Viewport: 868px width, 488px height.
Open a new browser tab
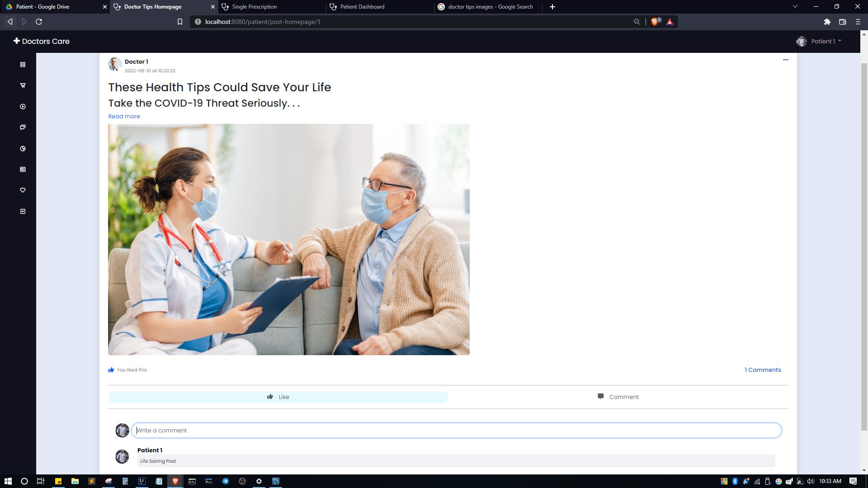pos(552,7)
